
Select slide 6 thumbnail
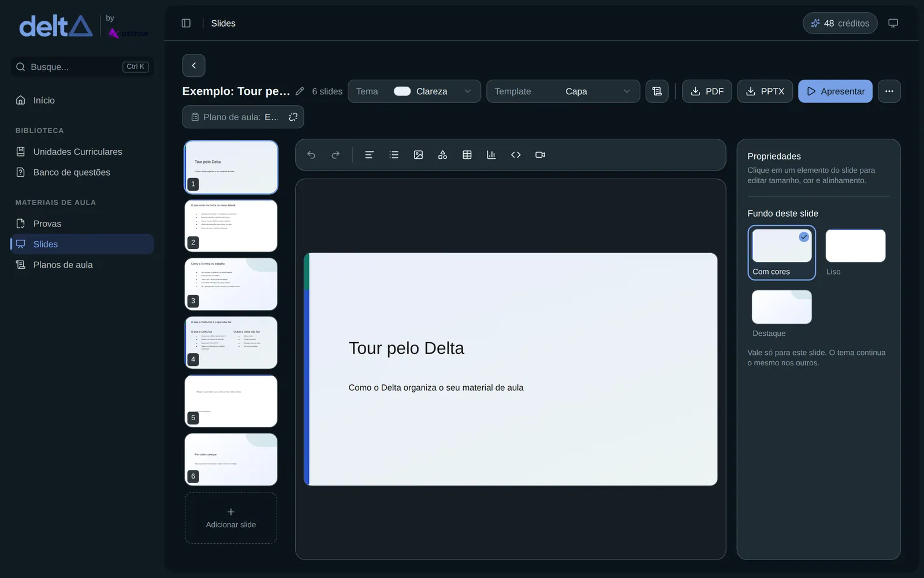[231, 460]
